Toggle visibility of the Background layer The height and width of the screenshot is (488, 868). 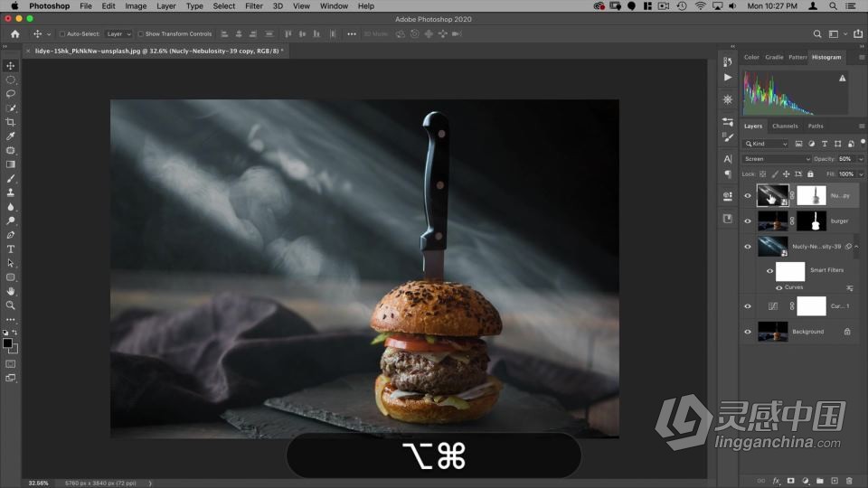pos(748,332)
